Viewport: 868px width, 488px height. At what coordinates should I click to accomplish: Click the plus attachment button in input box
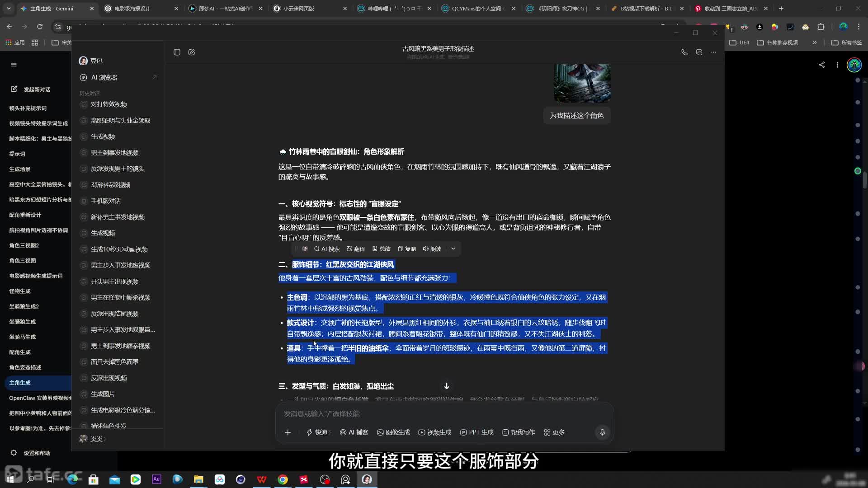(288, 432)
